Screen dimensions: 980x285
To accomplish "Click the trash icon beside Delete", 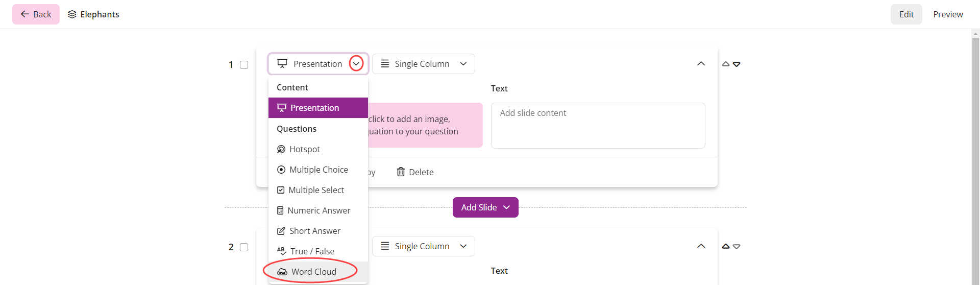I will (x=401, y=172).
